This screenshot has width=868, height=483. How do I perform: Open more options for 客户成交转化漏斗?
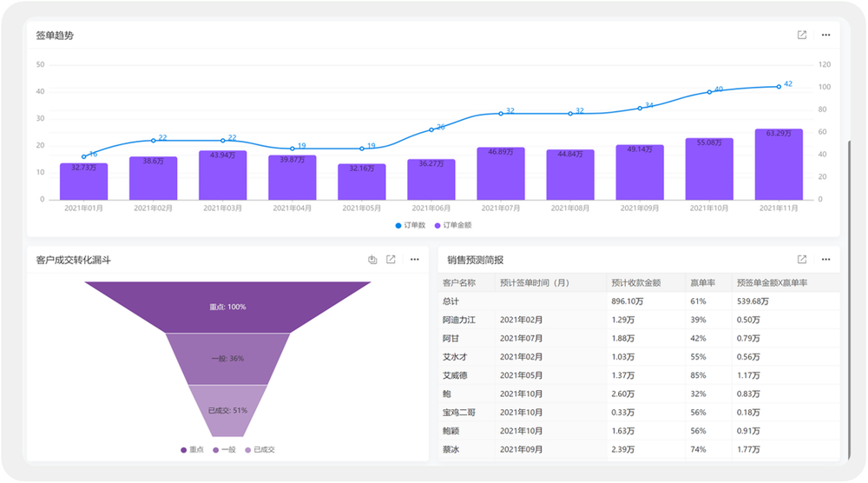[415, 260]
